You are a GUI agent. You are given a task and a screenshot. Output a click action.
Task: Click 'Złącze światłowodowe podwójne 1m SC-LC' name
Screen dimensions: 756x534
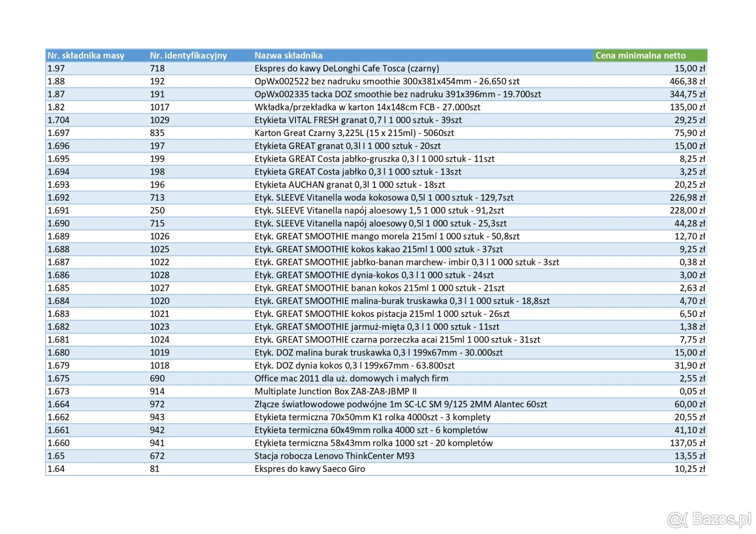pyautogui.click(x=401, y=404)
